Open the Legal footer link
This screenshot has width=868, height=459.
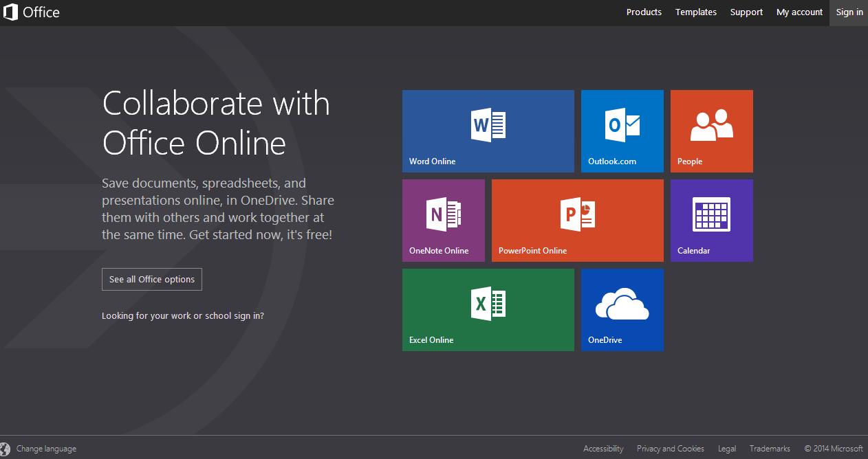(x=727, y=449)
